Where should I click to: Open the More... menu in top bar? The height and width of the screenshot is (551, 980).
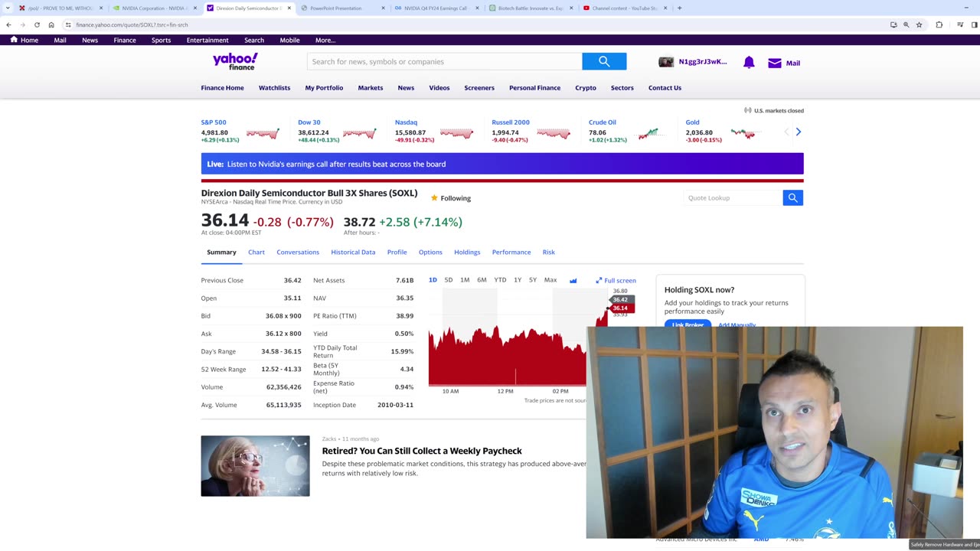pyautogui.click(x=325, y=40)
